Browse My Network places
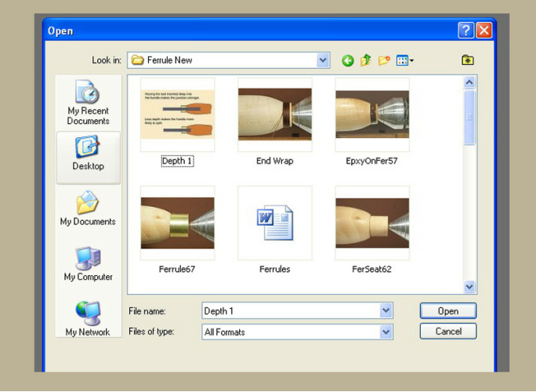Screen dimensions: 536x392 click(88, 318)
